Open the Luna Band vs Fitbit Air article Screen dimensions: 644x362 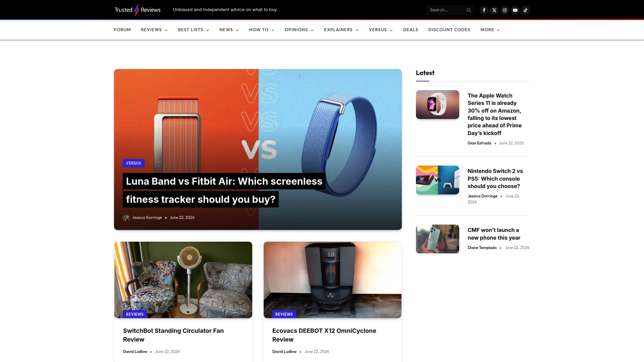coord(224,190)
